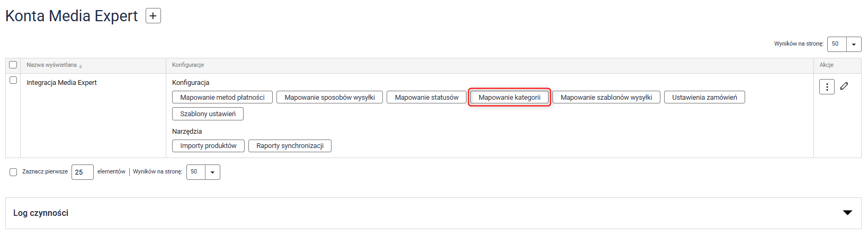Sort by Nazwa wyświetlana column arrow
Viewport: 868px width, 235px height.
80,66
